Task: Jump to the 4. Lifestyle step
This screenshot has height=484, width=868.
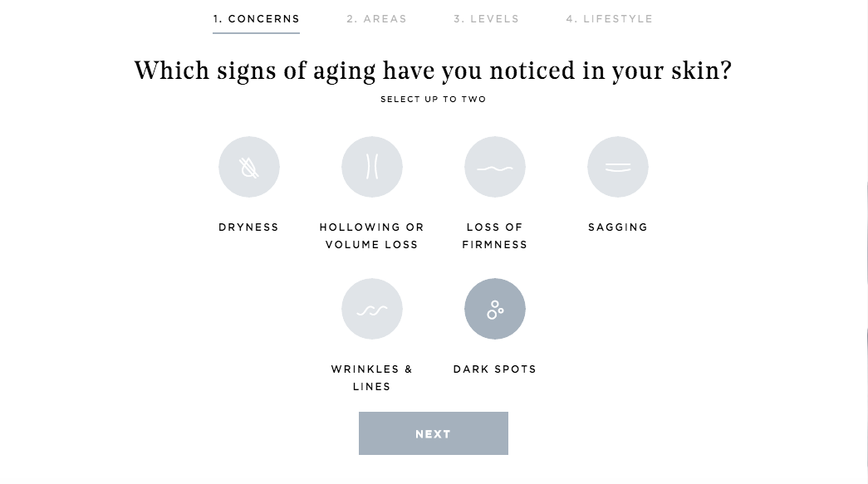Action: coord(610,19)
